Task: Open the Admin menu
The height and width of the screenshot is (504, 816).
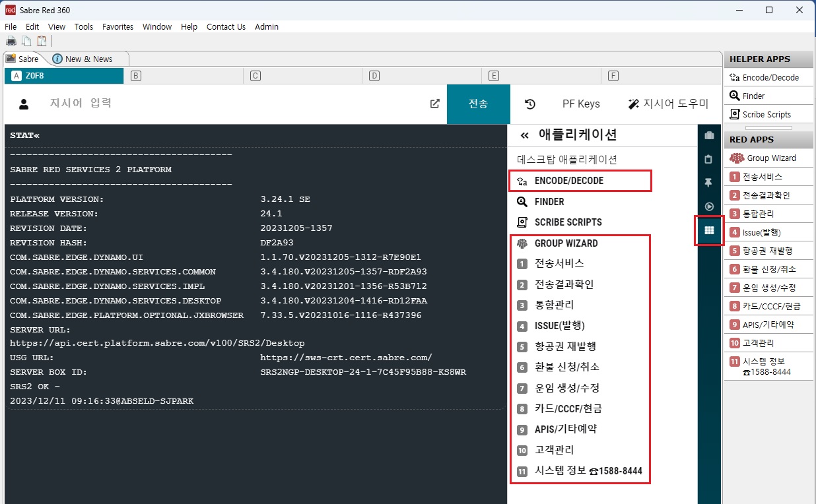Action: coord(267,27)
